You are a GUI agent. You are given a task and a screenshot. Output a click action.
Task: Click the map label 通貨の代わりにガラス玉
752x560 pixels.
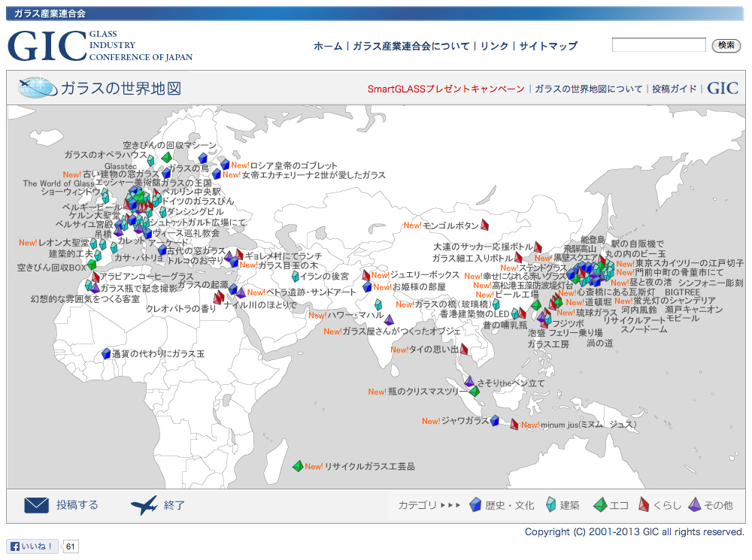click(x=158, y=354)
